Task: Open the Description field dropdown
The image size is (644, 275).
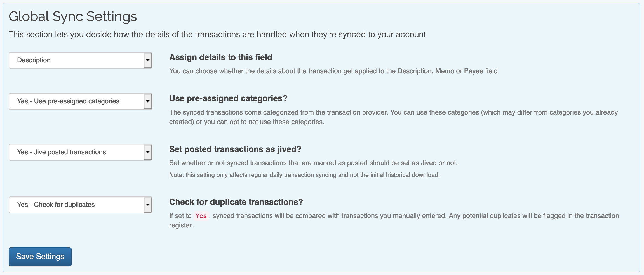Action: [x=76, y=60]
